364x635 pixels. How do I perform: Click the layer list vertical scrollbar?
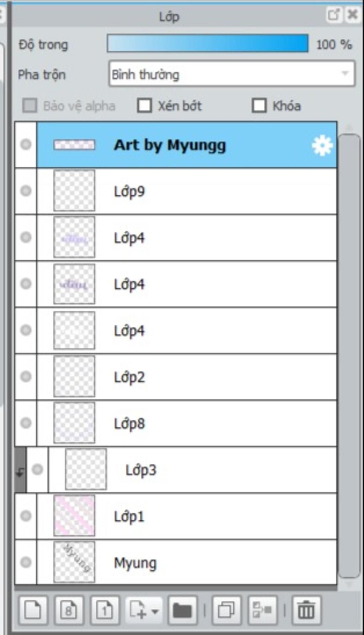(x=349, y=356)
